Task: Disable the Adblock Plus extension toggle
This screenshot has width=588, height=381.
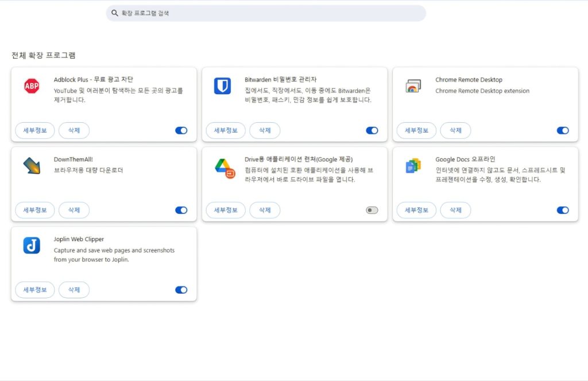Action: point(181,130)
